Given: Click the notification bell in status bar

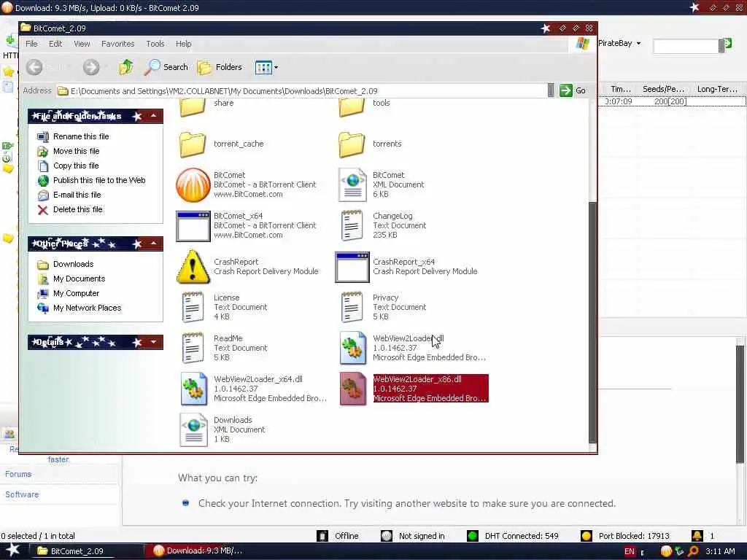Looking at the screenshot, I should 697,536.
